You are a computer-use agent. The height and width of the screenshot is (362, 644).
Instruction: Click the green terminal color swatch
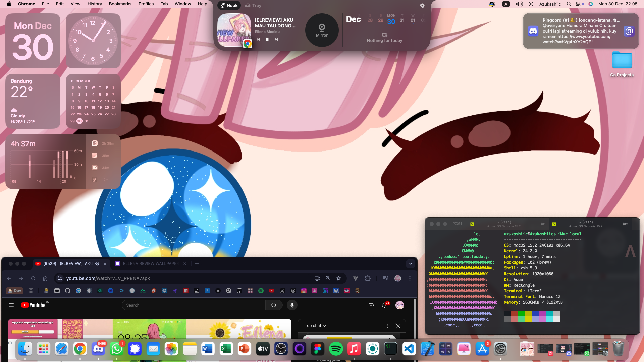[x=522, y=314]
